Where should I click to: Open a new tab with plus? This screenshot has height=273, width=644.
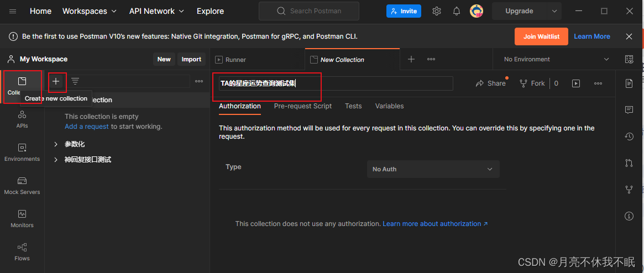pos(411,59)
